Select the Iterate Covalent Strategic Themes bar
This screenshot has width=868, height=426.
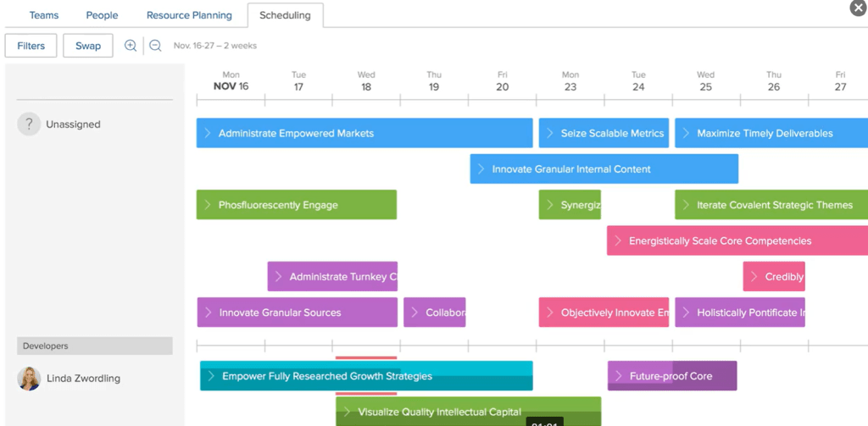pos(773,205)
